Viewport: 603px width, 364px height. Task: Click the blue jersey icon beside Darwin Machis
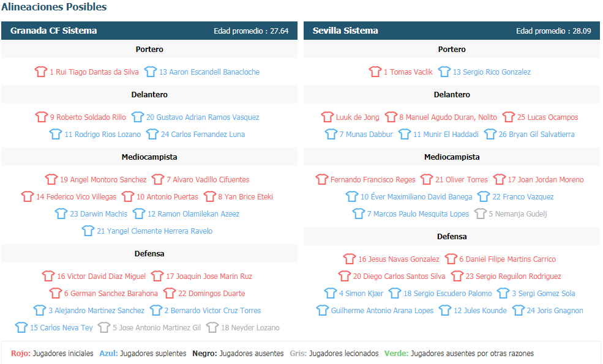pyautogui.click(x=61, y=214)
